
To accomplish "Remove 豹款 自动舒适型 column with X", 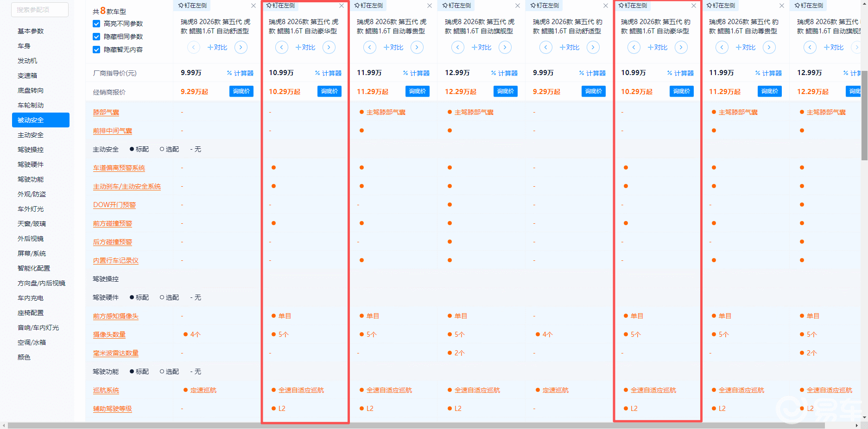I will click(x=606, y=6).
